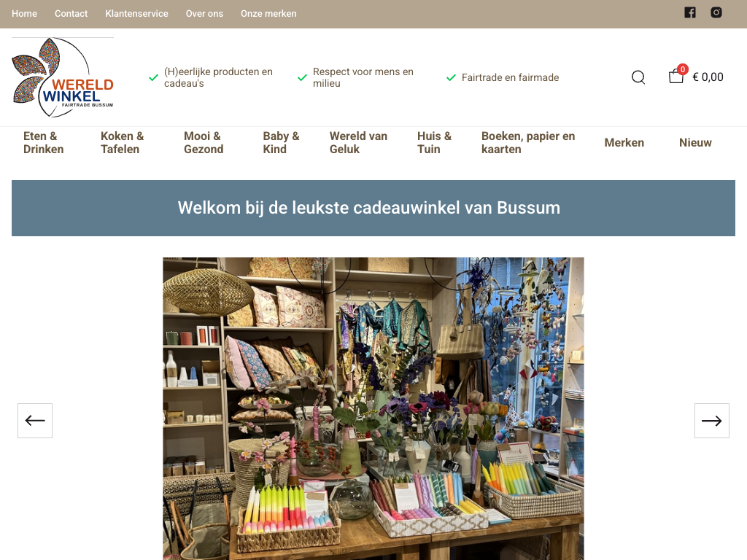This screenshot has height=560, width=747.
Task: Go to the Merken page
Action: click(624, 142)
